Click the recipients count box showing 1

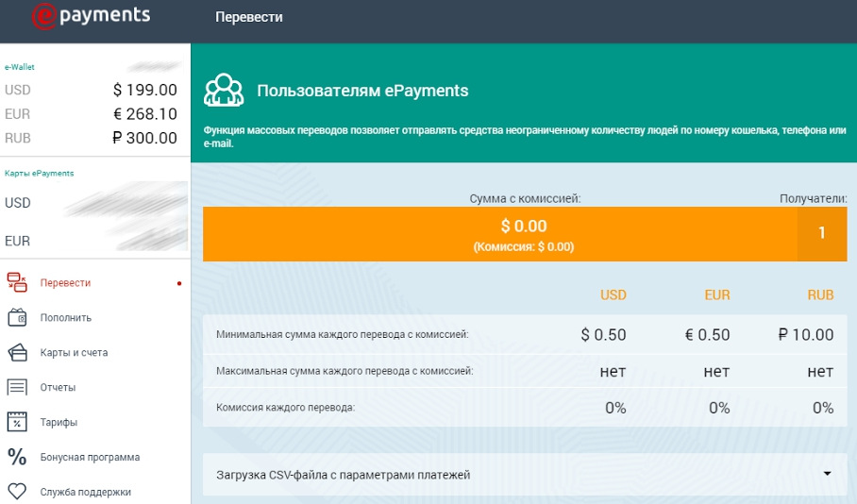(x=822, y=233)
